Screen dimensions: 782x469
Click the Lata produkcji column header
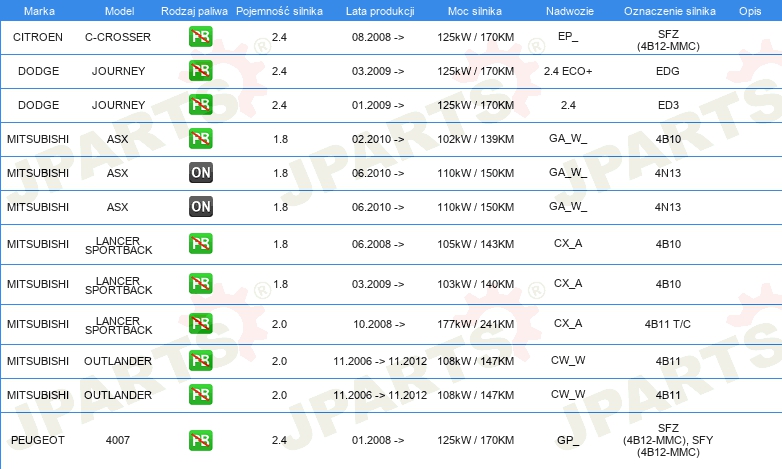point(380,11)
